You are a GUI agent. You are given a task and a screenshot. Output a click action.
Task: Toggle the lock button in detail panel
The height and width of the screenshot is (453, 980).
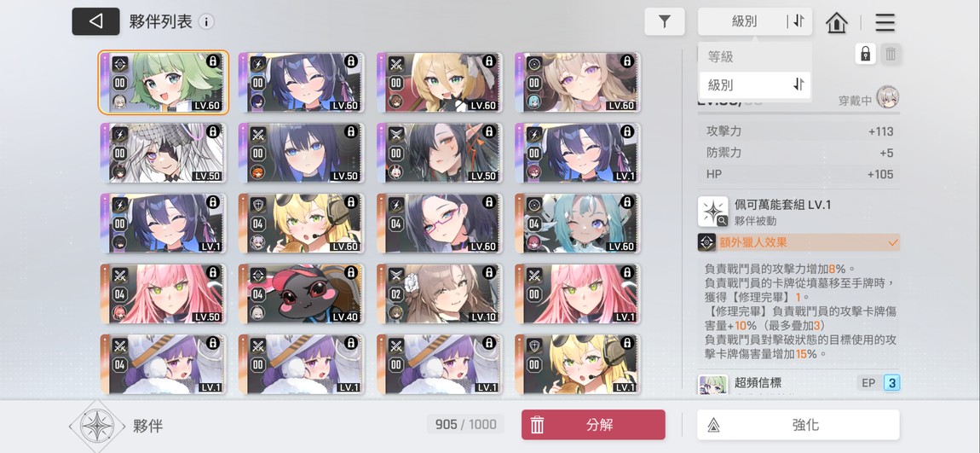pos(865,54)
